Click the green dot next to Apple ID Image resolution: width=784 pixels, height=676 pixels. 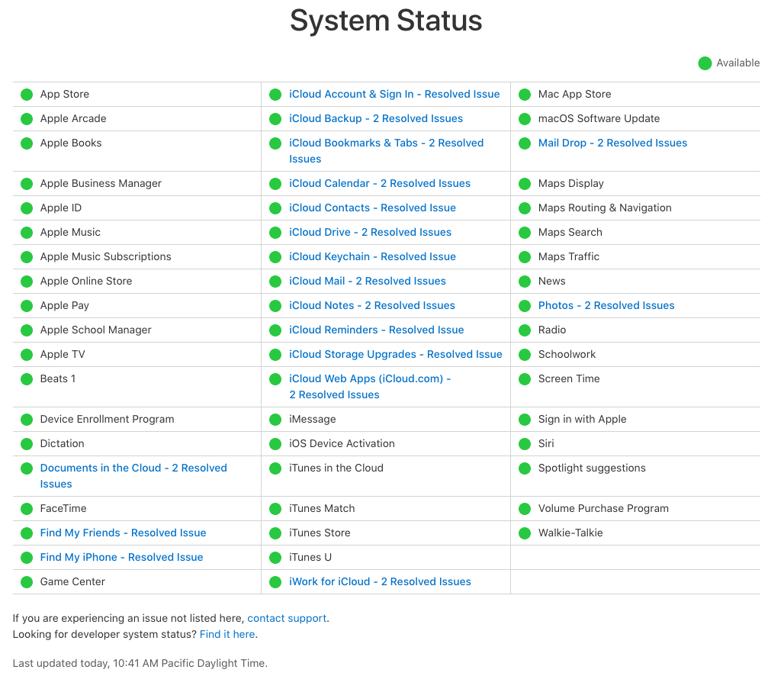pyautogui.click(x=27, y=208)
